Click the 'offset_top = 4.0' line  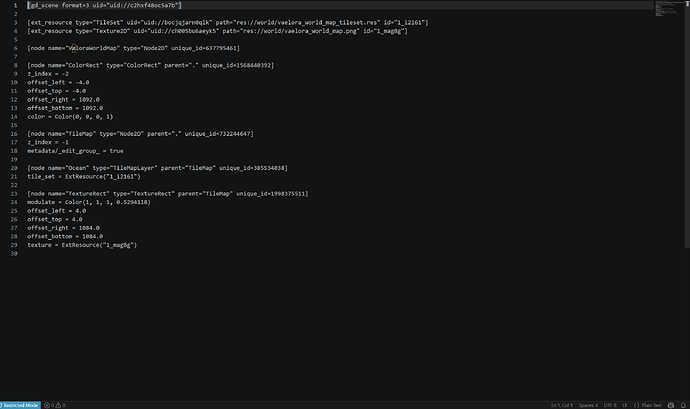click(55, 219)
